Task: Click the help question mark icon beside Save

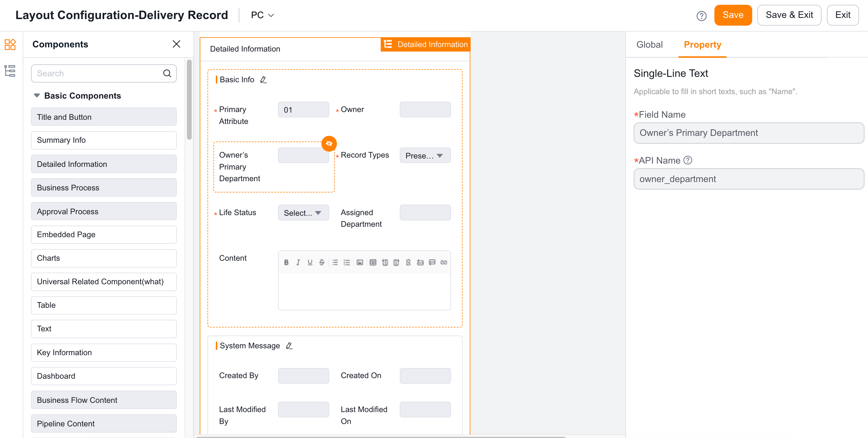Action: 701,15
